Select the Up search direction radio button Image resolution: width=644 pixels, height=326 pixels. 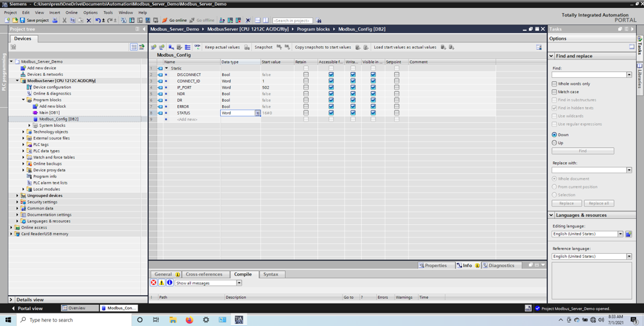click(555, 143)
